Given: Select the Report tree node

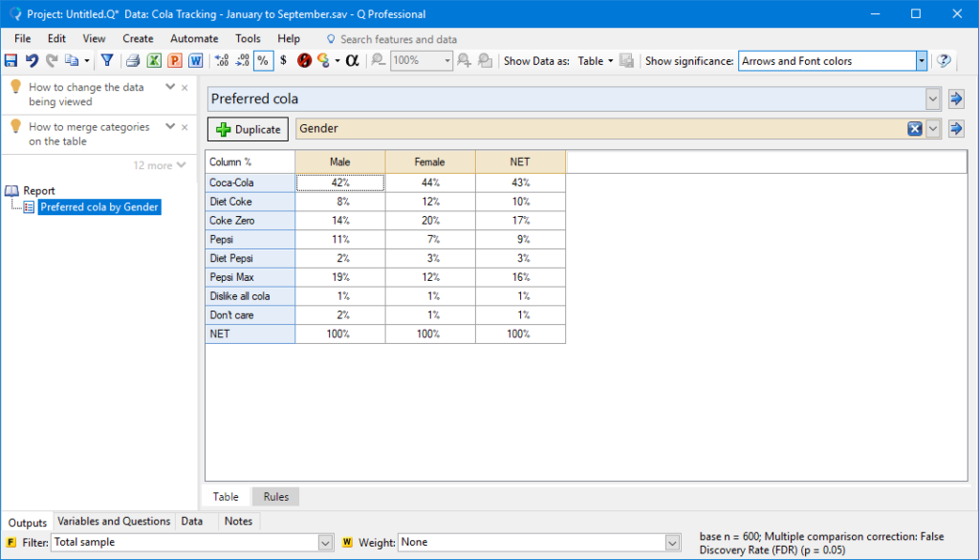Looking at the screenshot, I should coord(38,190).
